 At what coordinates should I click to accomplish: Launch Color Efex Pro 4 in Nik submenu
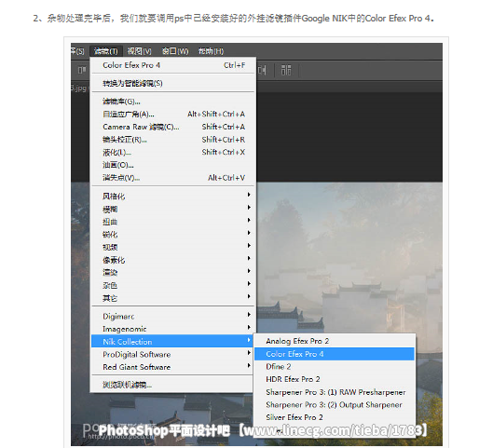[x=335, y=354]
